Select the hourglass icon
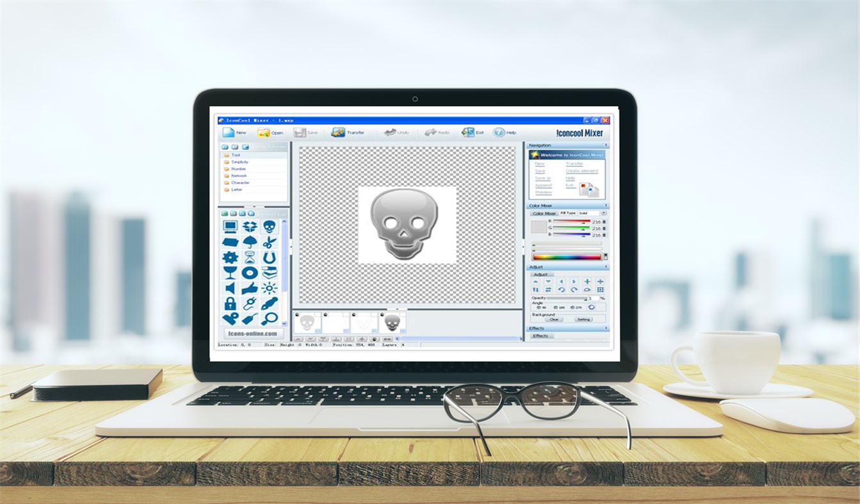 [x=248, y=257]
